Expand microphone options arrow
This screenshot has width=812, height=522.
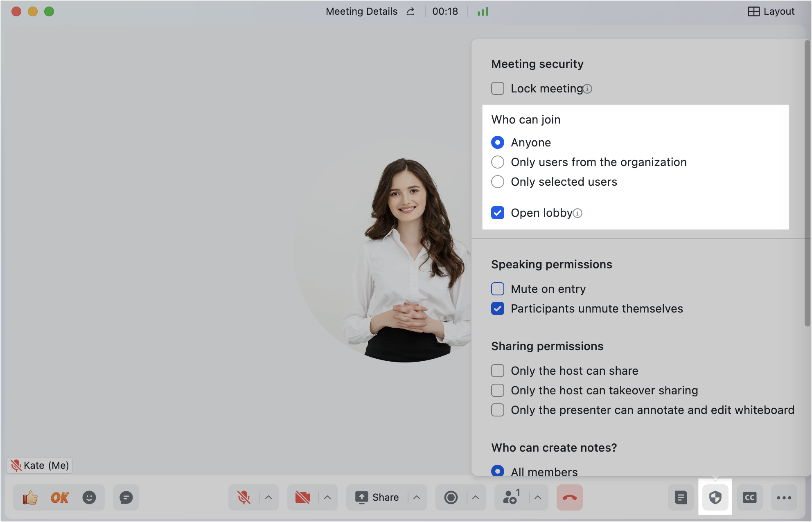pos(268,497)
